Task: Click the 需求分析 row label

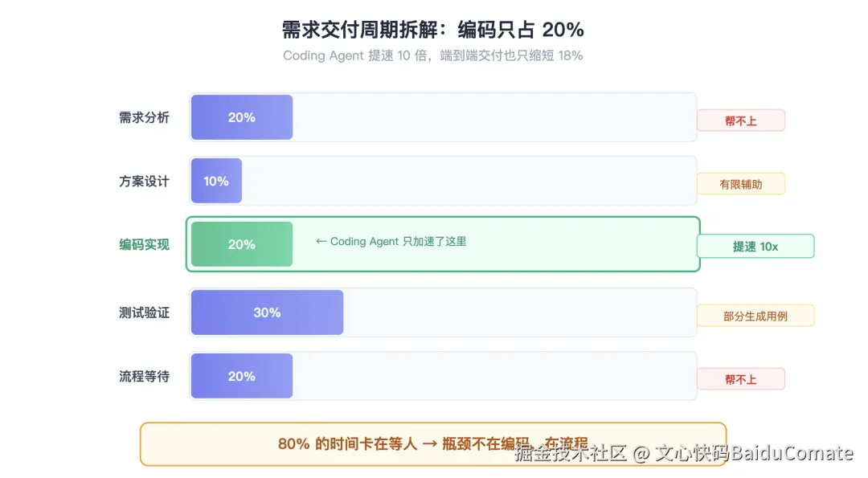Action: (x=144, y=117)
